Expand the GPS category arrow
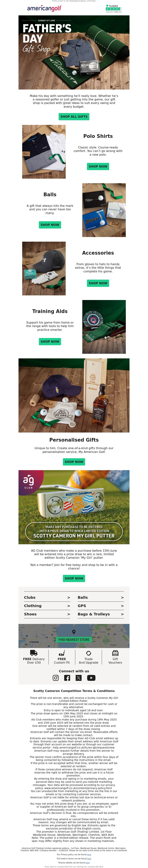148x868 pixels. pos(122,606)
